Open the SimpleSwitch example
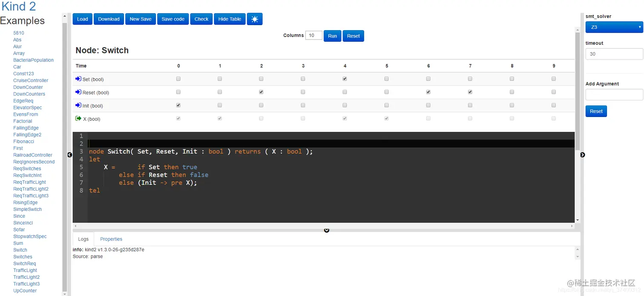Viewport: 644px width, 296px height. [27, 209]
